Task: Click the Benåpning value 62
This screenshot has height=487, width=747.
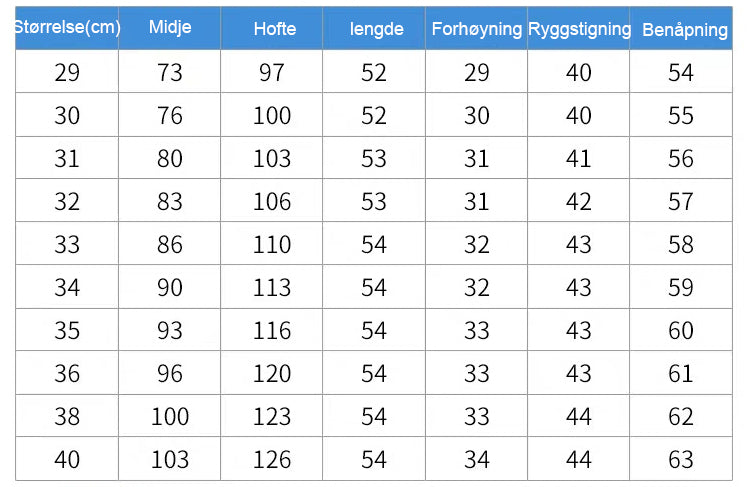Action: pyautogui.click(x=681, y=417)
